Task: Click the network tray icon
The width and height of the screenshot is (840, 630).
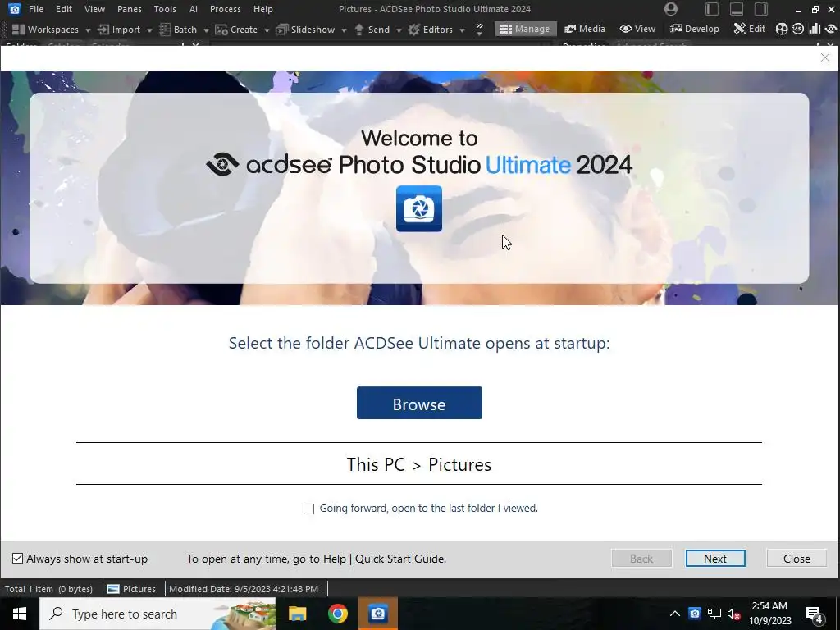Action: (714, 614)
